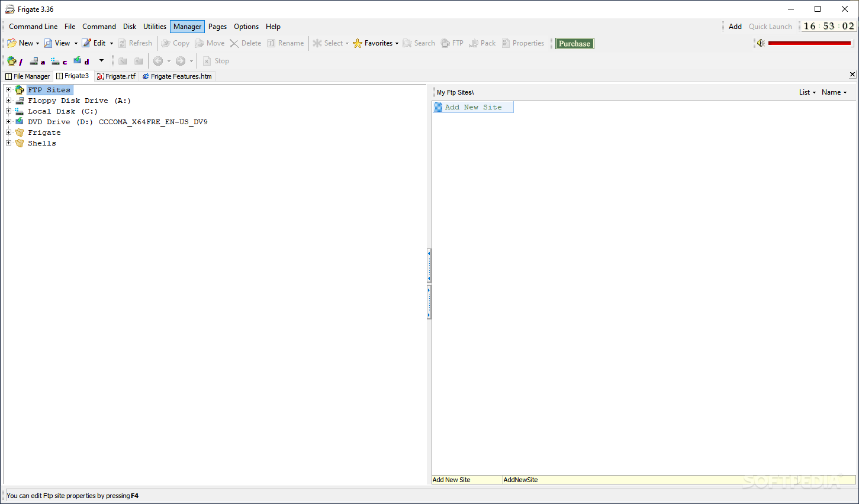Image resolution: width=859 pixels, height=504 pixels.
Task: Click the Forward navigation arrow icon
Action: (x=181, y=61)
